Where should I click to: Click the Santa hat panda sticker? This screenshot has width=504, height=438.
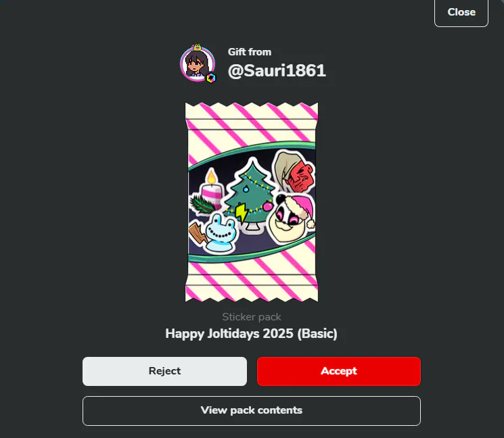pyautogui.click(x=291, y=219)
